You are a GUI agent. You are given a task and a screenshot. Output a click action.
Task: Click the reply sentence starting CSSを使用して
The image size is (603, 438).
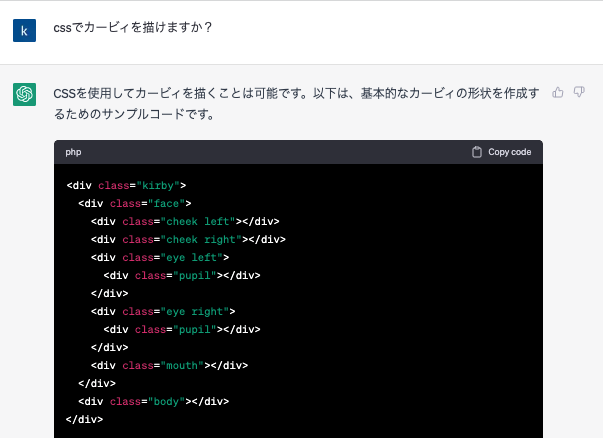[296, 93]
